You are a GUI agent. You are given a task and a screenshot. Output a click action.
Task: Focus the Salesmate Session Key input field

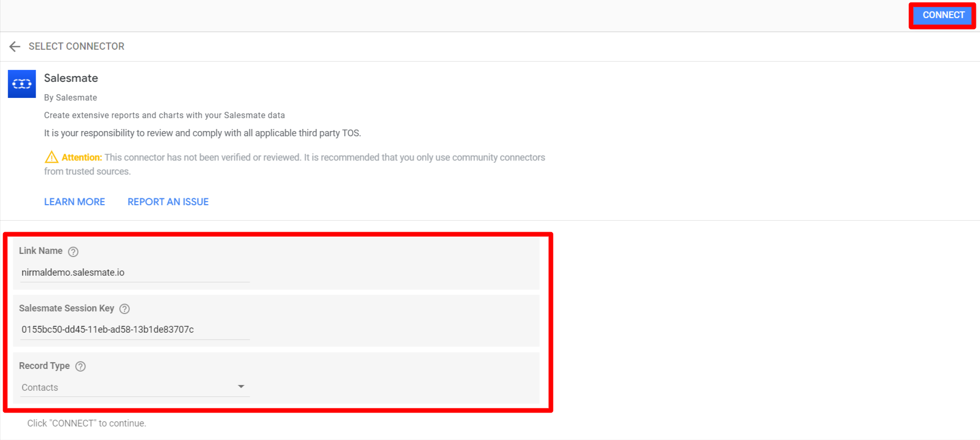(135, 330)
